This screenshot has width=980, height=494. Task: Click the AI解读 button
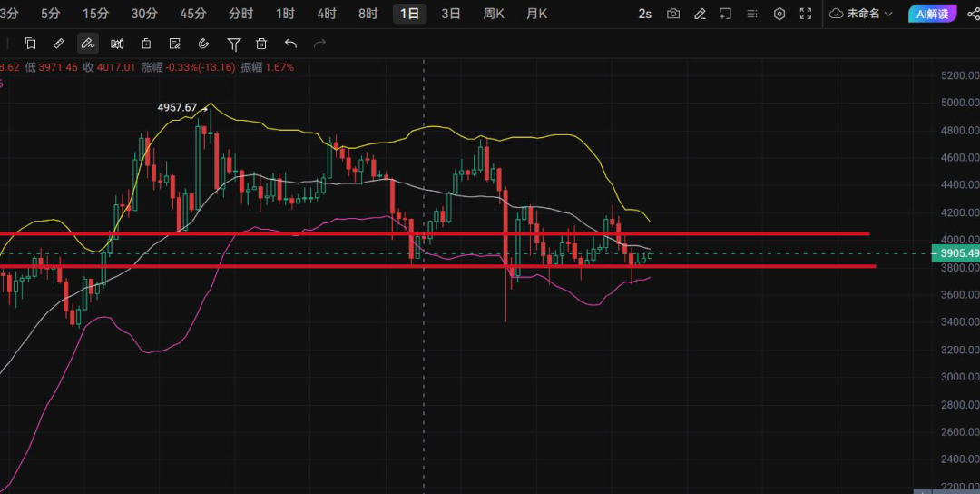click(x=932, y=14)
